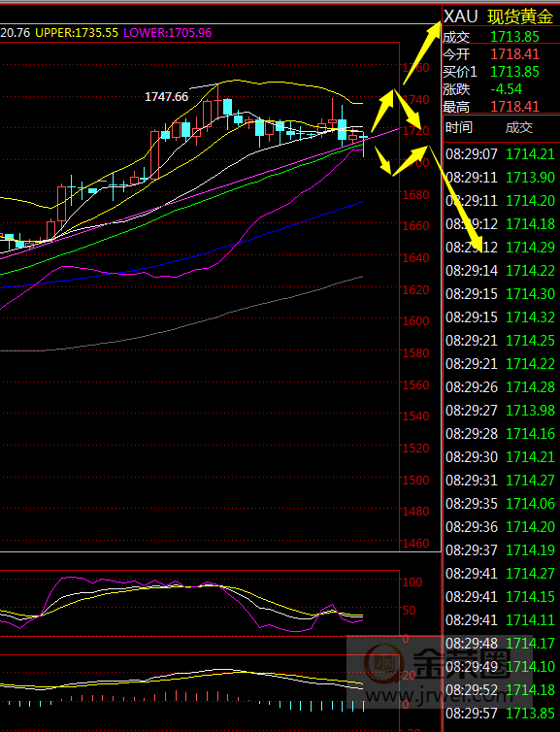Click the 1747.66 high price annotation
The width and height of the screenshot is (560, 732).
click(167, 97)
